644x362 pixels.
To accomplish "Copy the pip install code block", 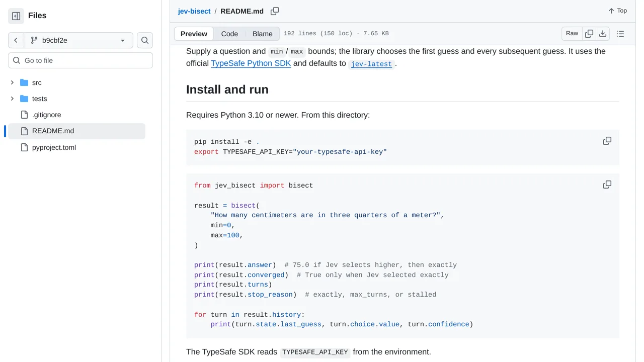I will [607, 141].
